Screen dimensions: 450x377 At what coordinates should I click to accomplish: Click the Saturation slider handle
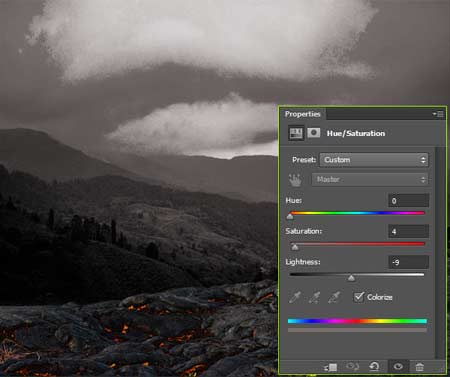[x=295, y=248]
